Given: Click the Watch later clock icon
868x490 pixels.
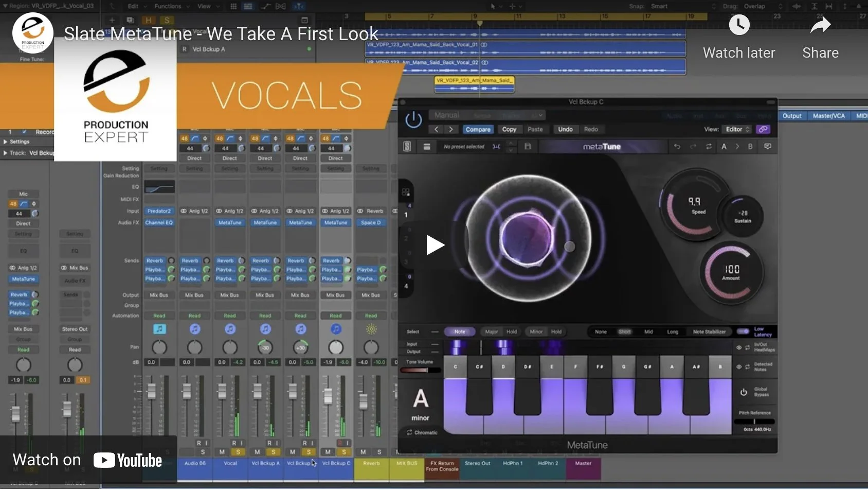Looking at the screenshot, I should point(739,25).
